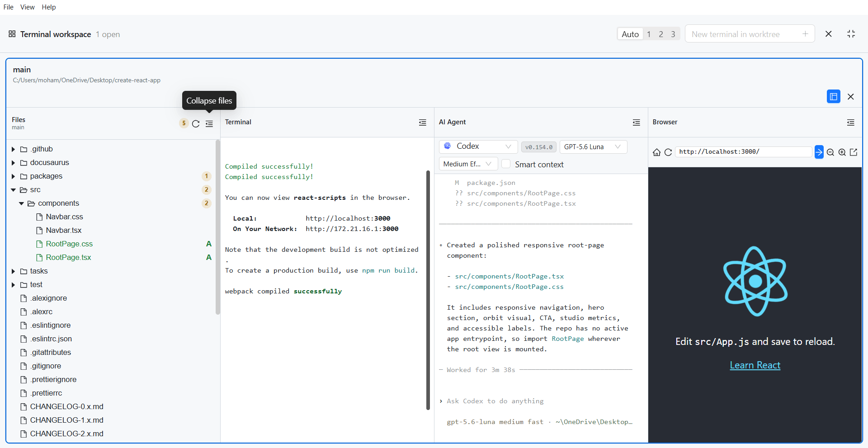This screenshot has height=448, width=868.
Task: Click the .alexignore file icon
Action: (24, 298)
